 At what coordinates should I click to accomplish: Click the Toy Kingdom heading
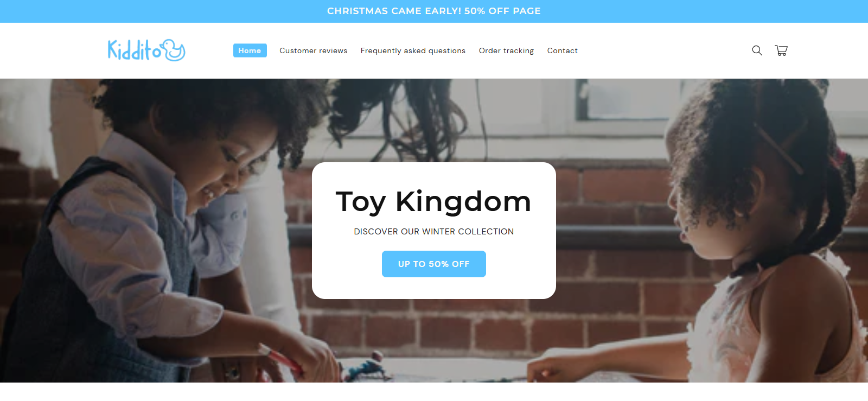point(433,201)
